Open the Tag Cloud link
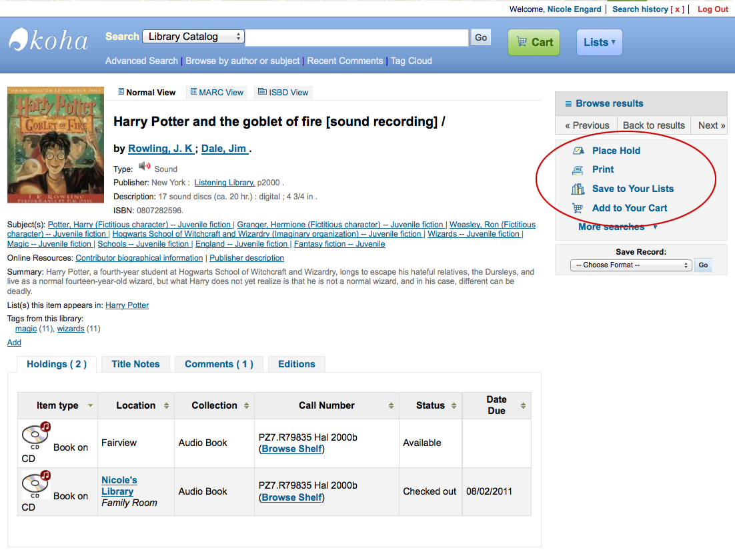Viewport: 735px width, 560px height. tap(411, 61)
